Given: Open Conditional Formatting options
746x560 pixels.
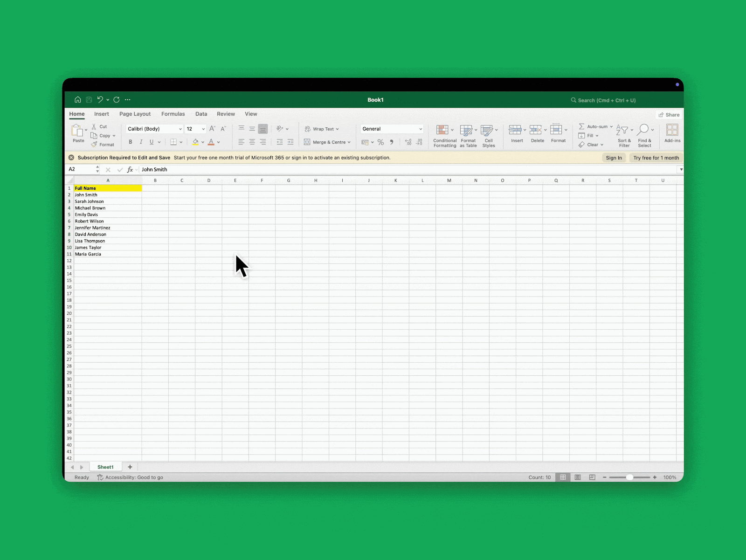Looking at the screenshot, I should pyautogui.click(x=444, y=135).
